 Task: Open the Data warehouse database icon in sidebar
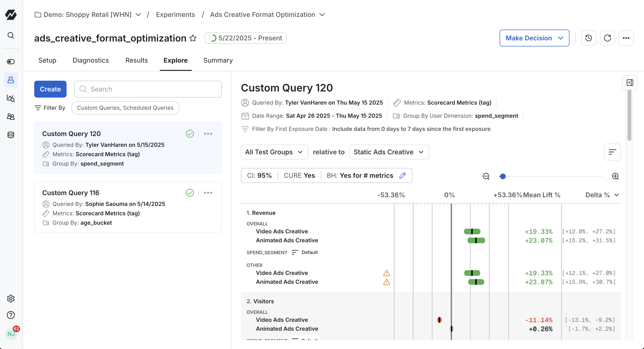(x=11, y=135)
